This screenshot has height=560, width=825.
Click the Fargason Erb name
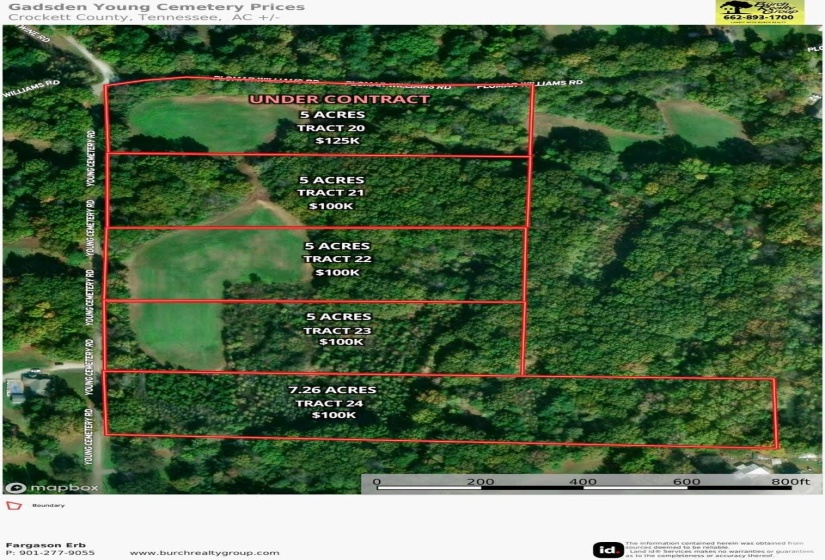coord(45,545)
